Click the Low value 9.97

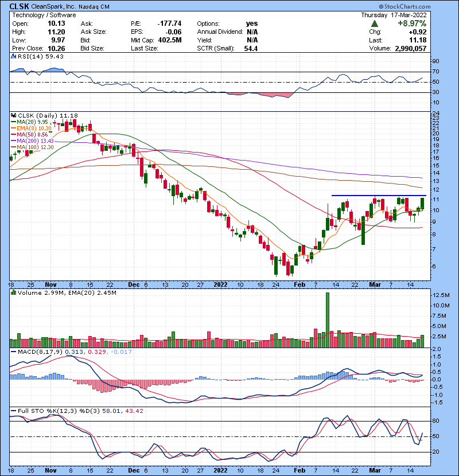58,40
